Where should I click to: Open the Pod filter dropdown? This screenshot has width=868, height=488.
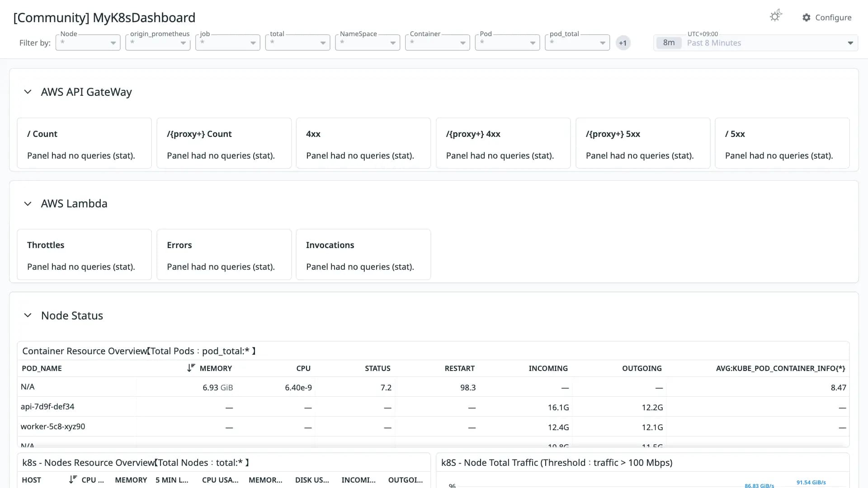click(507, 42)
